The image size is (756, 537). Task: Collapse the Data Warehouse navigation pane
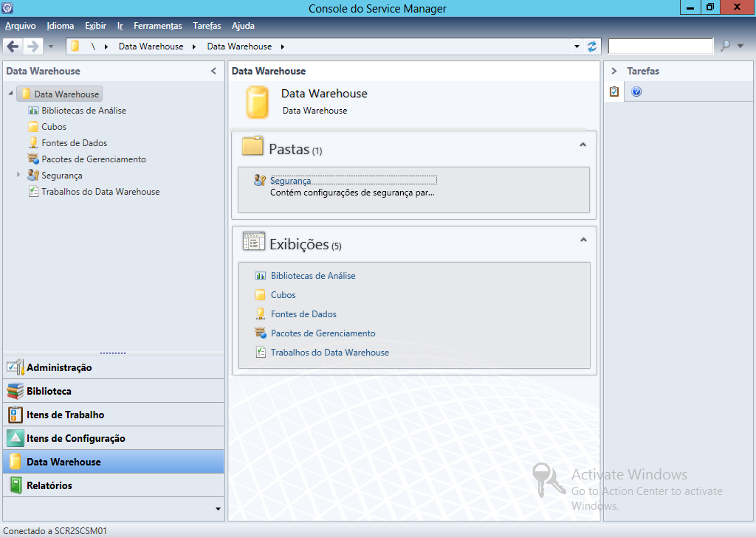click(x=213, y=71)
